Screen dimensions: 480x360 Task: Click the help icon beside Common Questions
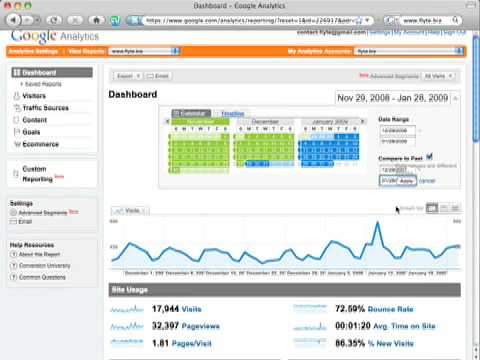[13, 277]
